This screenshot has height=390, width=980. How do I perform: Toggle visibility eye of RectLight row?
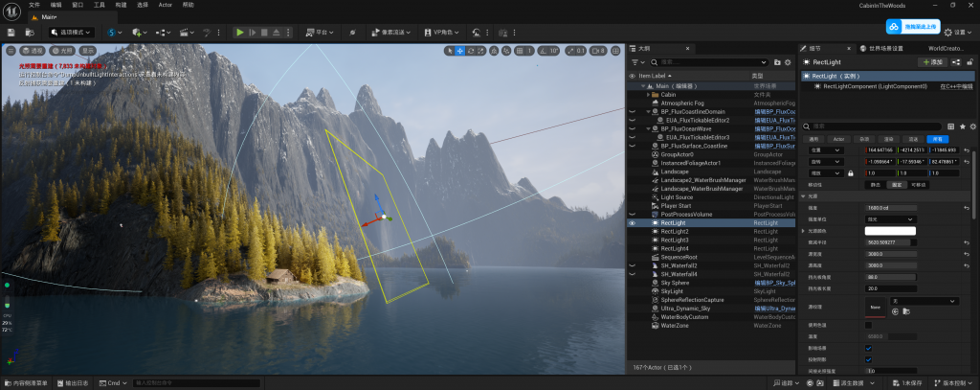[632, 222]
